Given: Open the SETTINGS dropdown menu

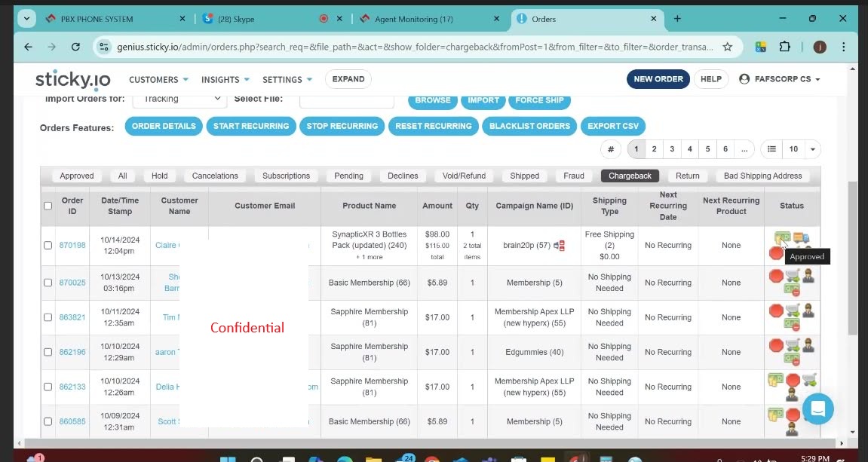Looking at the screenshot, I should pos(287,80).
